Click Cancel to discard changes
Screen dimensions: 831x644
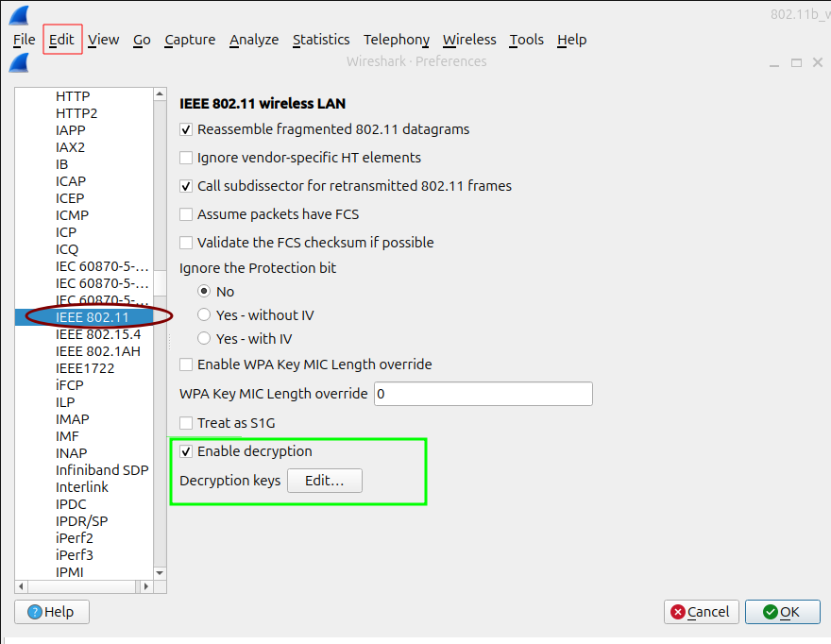pyautogui.click(x=701, y=611)
